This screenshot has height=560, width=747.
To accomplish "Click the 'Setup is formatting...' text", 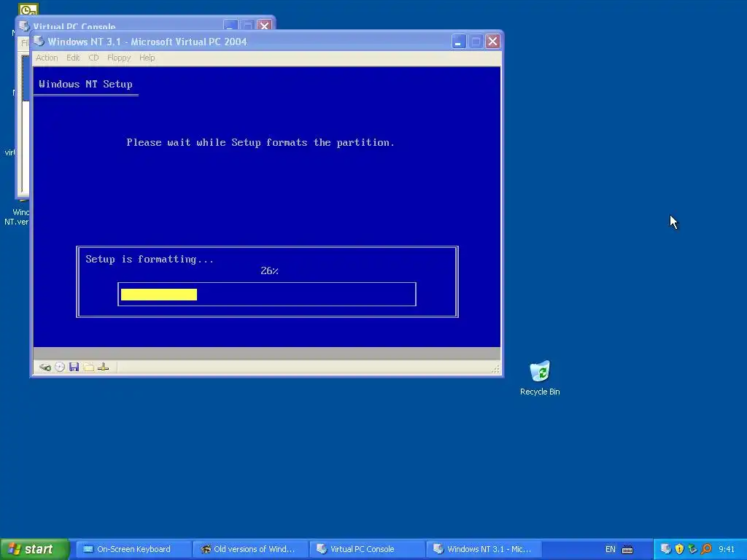I will [150, 259].
